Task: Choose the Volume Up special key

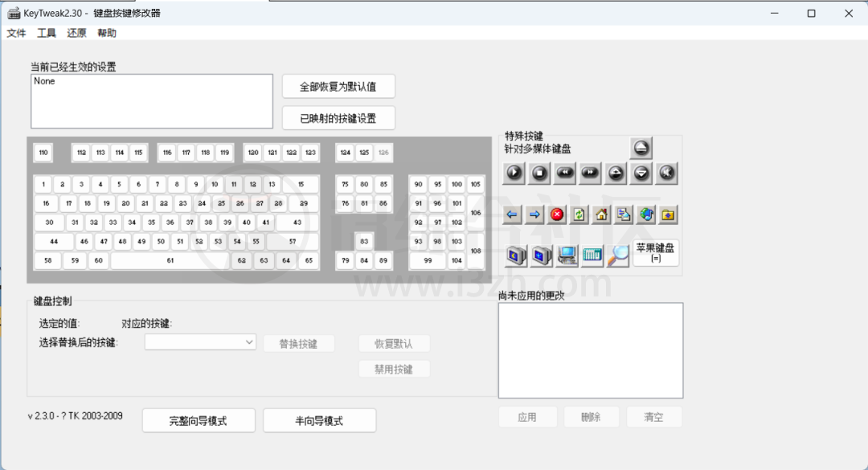Action: 616,173
